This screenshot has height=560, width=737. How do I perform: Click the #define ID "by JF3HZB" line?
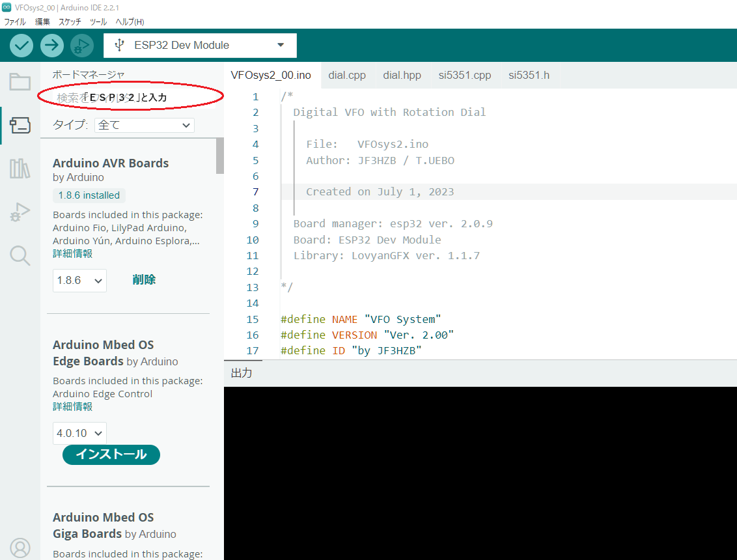[x=351, y=351]
